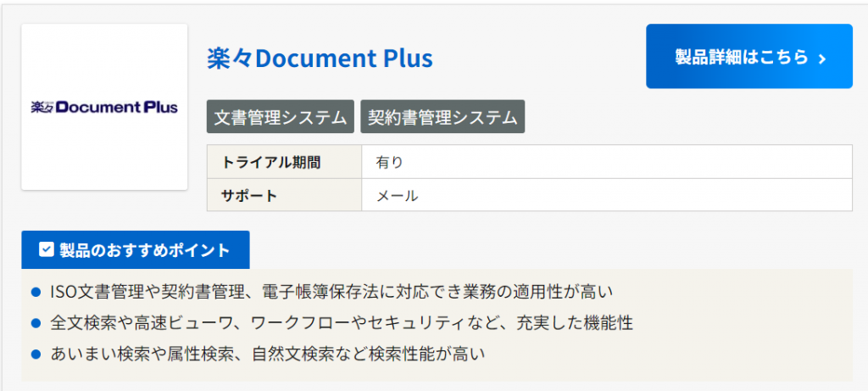Viewport: 868px width, 391px height.
Task: Click the bullet dot before あいまい検索
Action: pos(36,354)
